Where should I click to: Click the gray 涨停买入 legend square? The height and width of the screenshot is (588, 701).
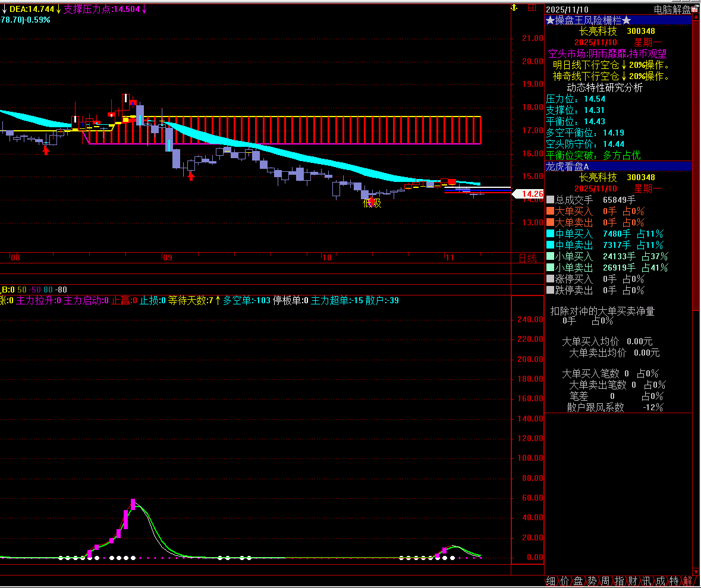pyautogui.click(x=550, y=279)
